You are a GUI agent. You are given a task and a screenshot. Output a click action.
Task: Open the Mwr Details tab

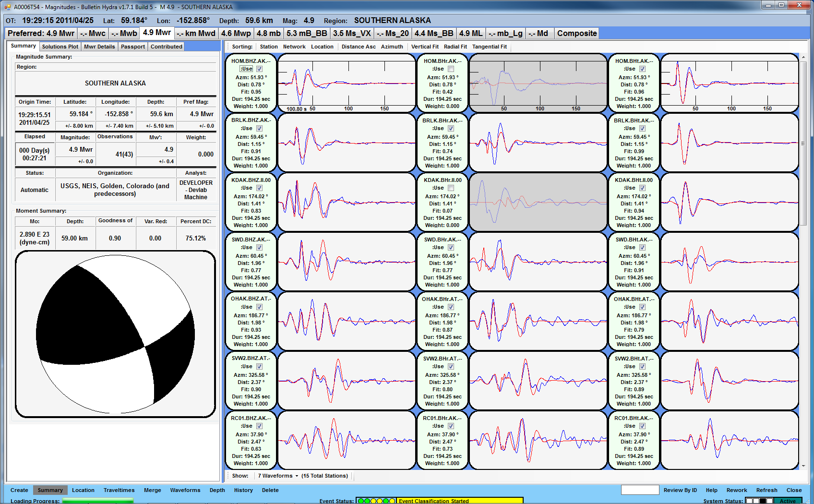99,47
